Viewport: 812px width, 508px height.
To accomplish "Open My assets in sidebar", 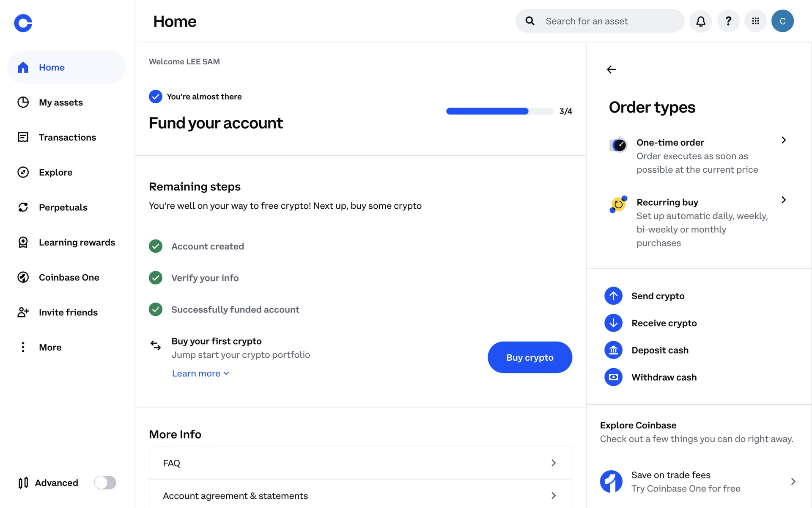I will click(60, 102).
